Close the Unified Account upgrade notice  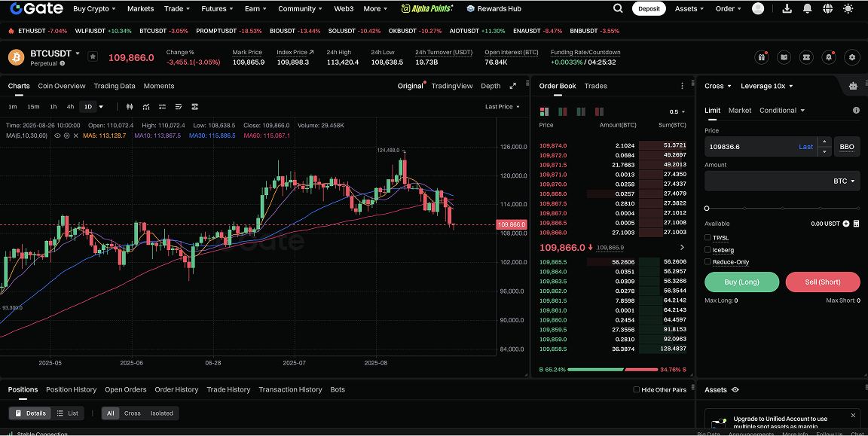853,415
